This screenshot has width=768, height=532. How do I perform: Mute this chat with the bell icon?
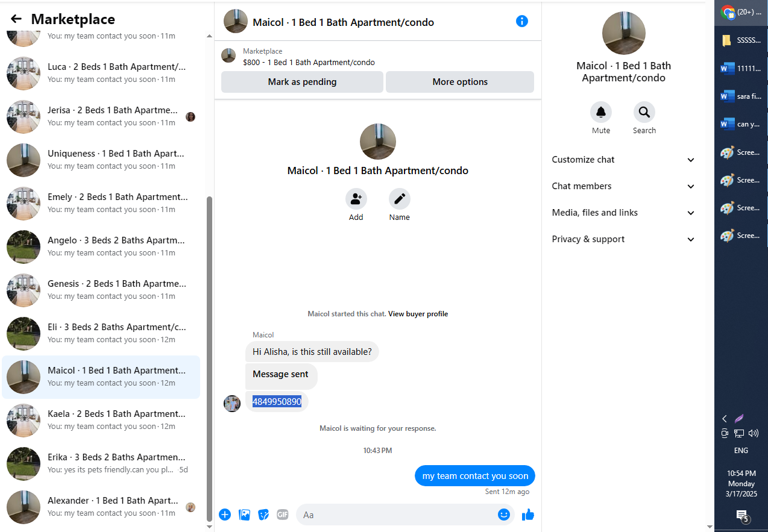[601, 112]
